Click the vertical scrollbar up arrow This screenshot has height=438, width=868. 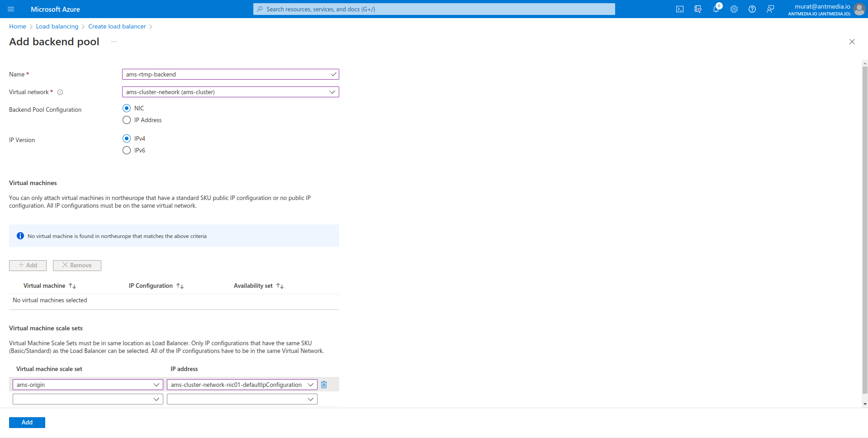pos(865,63)
